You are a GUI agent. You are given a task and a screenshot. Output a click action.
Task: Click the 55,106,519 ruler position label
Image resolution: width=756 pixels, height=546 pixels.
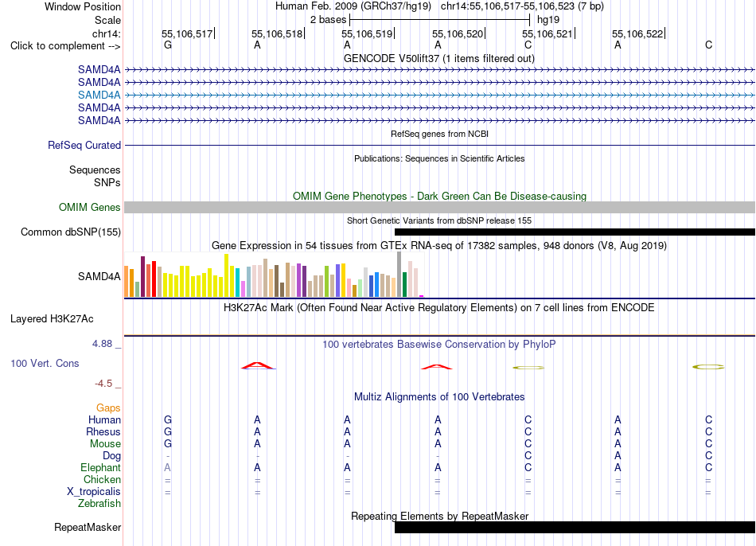367,33
